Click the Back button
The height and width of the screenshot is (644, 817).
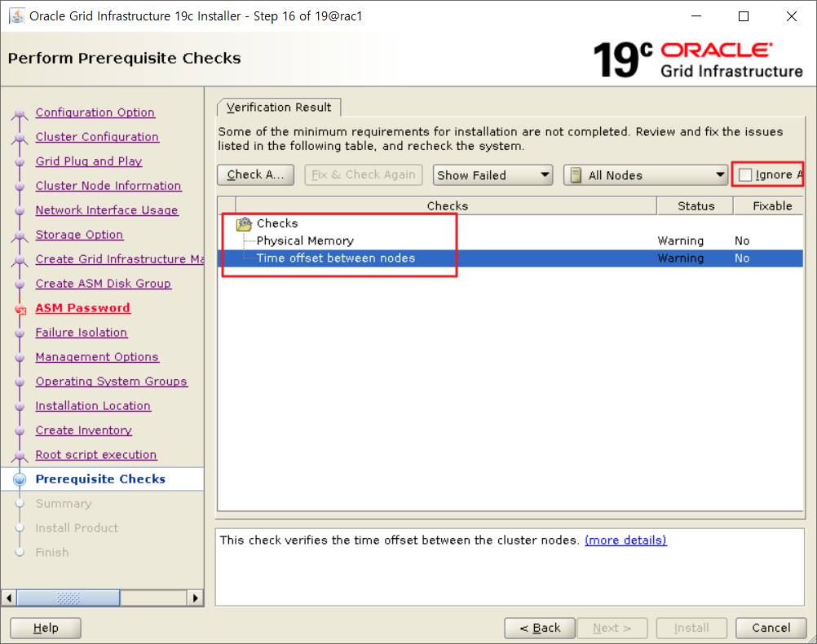coord(540,628)
